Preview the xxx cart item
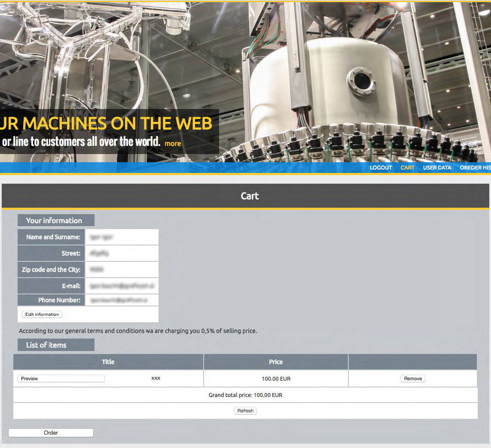 pos(61,378)
